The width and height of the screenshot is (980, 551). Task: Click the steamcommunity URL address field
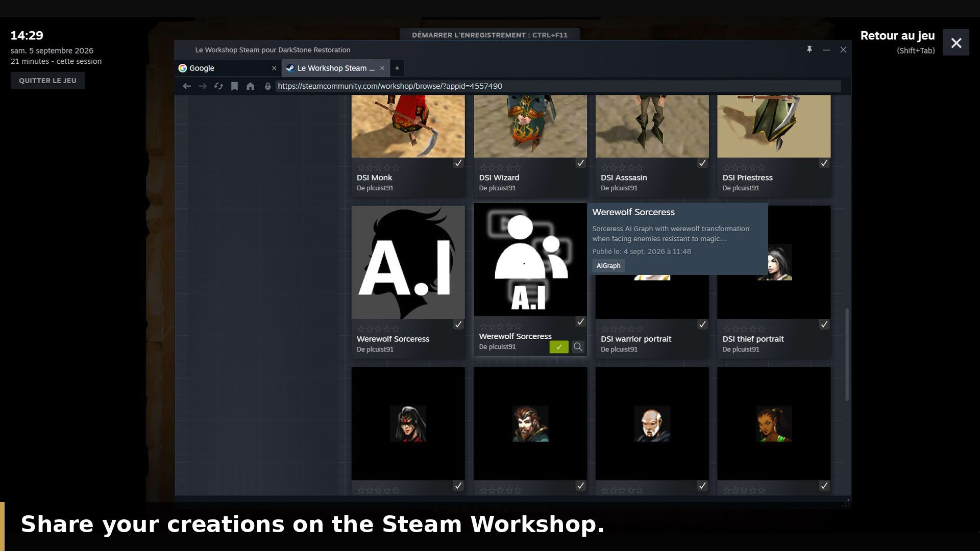pos(558,86)
